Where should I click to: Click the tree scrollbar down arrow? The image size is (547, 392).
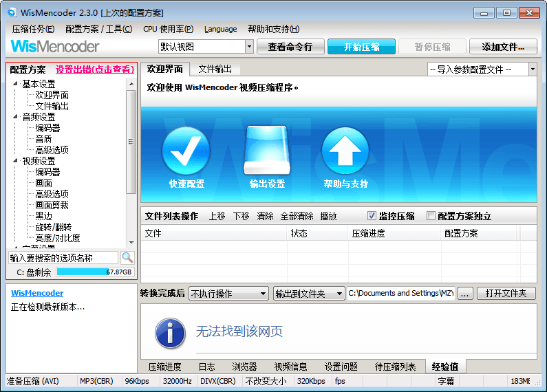(x=131, y=242)
